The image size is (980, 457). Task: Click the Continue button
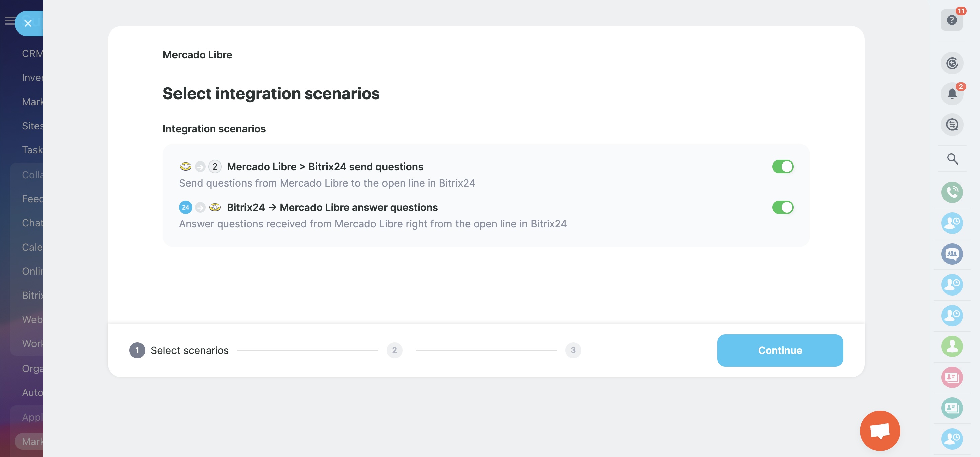[x=780, y=350]
